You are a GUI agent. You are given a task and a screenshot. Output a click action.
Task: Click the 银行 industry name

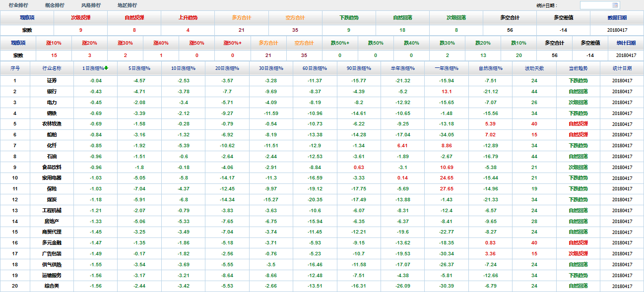(x=52, y=92)
